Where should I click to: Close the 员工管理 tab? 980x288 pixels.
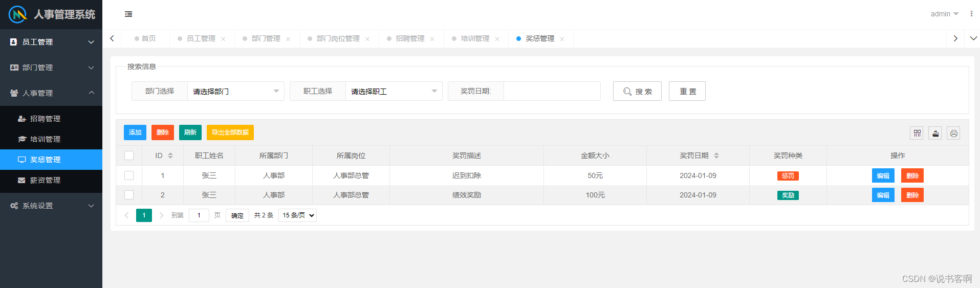[x=223, y=39]
